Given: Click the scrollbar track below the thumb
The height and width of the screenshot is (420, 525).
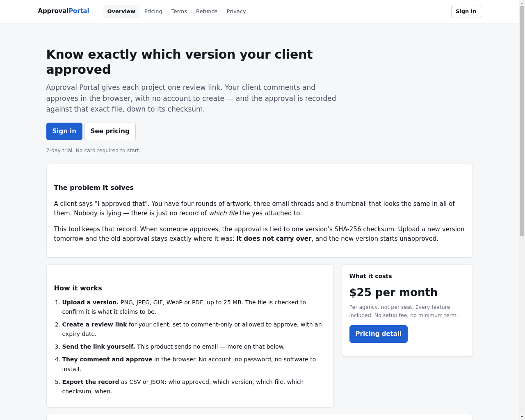Looking at the screenshot, I should (x=522, y=328).
